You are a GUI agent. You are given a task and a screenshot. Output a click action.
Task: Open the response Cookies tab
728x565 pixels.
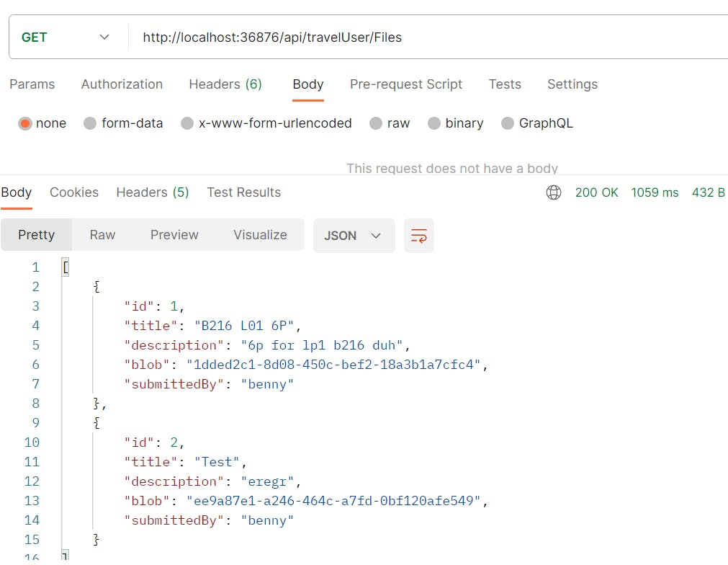[x=74, y=192]
